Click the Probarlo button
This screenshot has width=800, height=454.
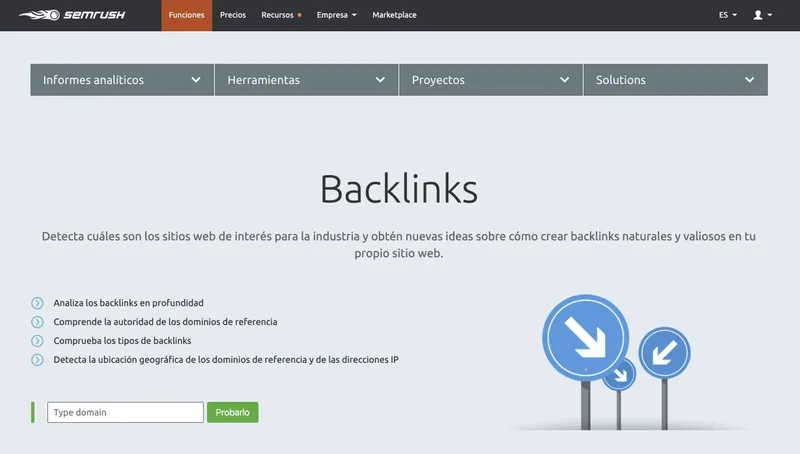pyautogui.click(x=233, y=412)
